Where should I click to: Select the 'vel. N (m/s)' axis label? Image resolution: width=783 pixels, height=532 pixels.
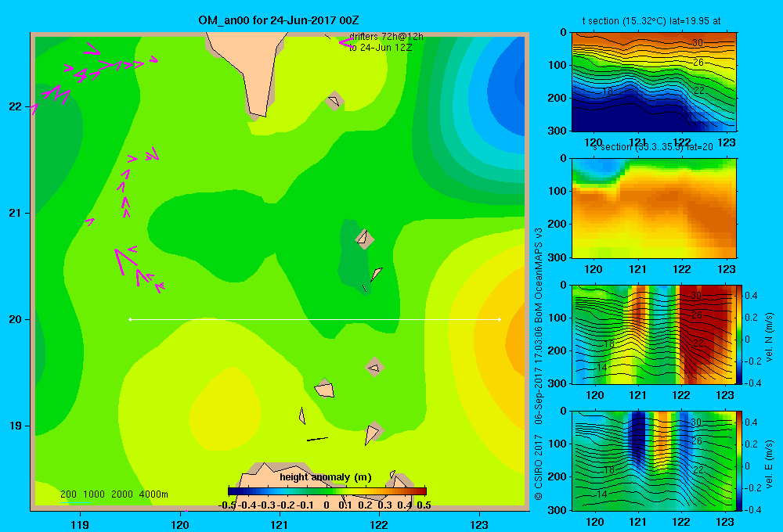(x=769, y=337)
